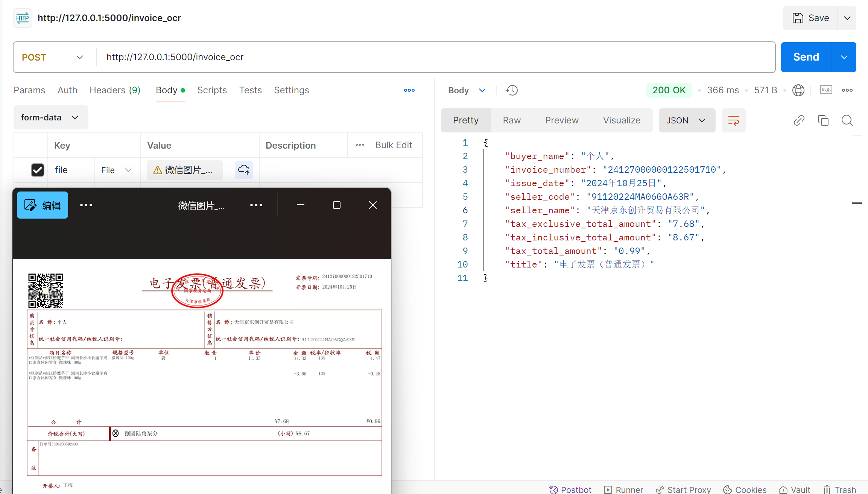Select the Pretty response view

466,120
